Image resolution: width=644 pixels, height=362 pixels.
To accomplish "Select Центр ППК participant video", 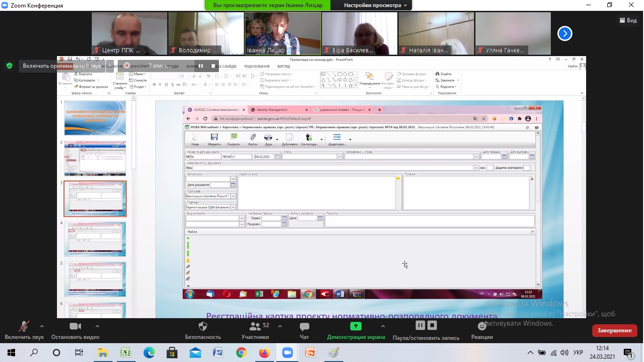I will click(129, 33).
